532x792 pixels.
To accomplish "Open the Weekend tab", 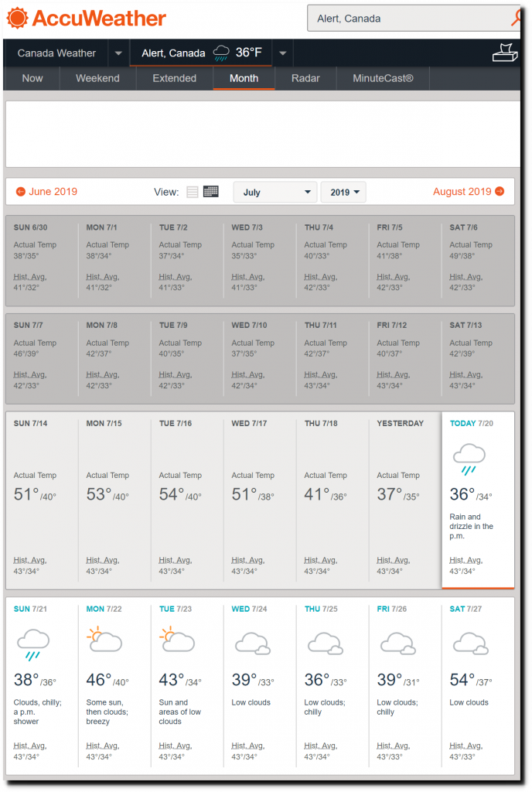I will tap(98, 78).
